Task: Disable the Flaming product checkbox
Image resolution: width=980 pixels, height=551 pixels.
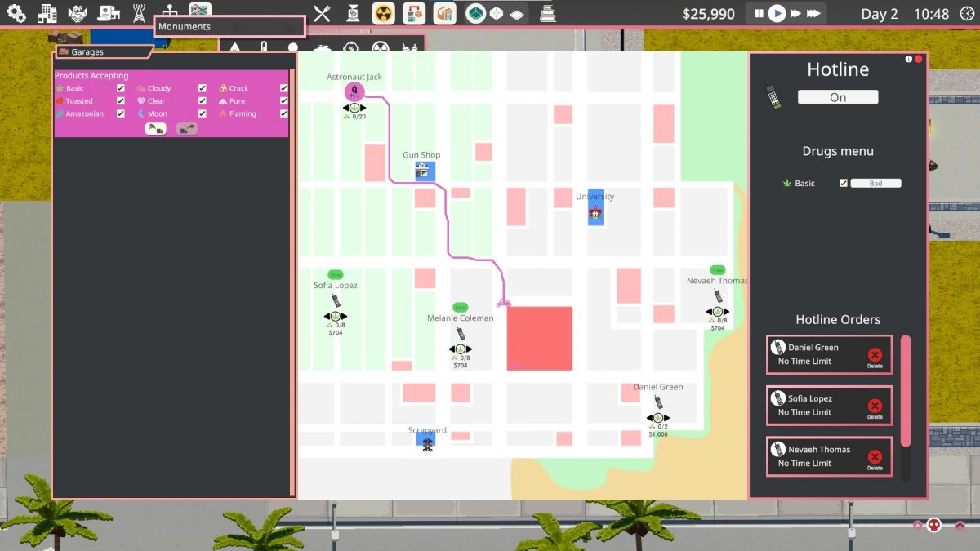Action: pos(284,113)
